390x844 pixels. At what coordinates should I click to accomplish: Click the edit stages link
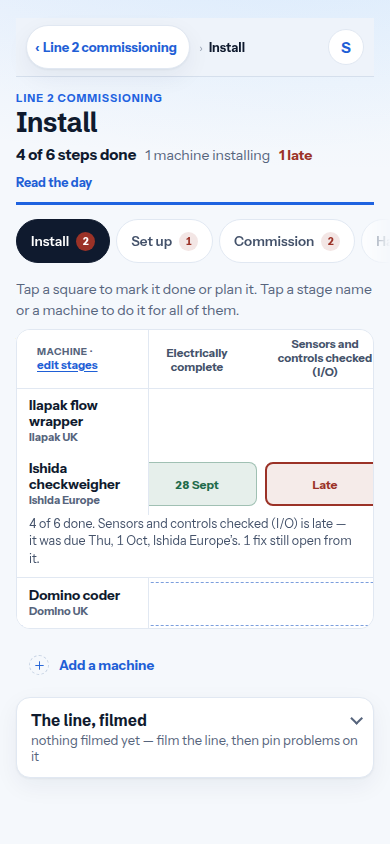point(67,365)
